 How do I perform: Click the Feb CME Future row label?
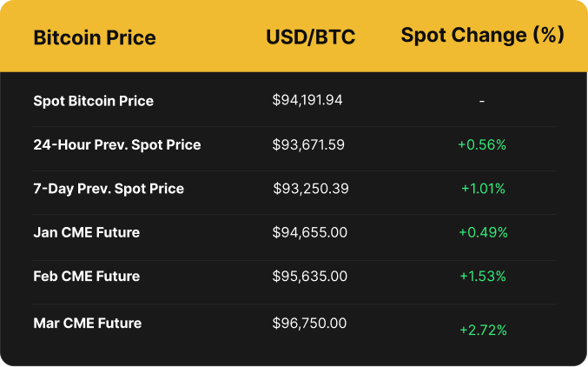pos(86,277)
